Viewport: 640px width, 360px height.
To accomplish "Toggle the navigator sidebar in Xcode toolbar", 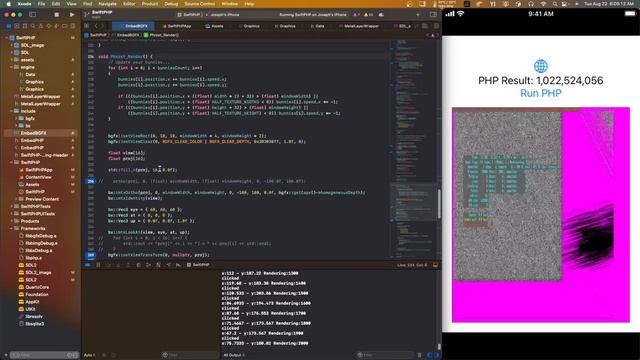I will click(32, 15).
